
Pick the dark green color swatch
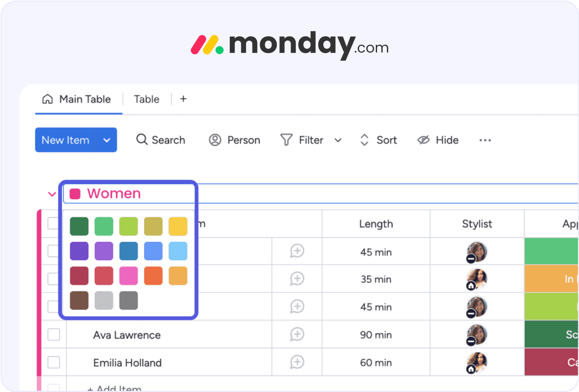pyautogui.click(x=79, y=226)
